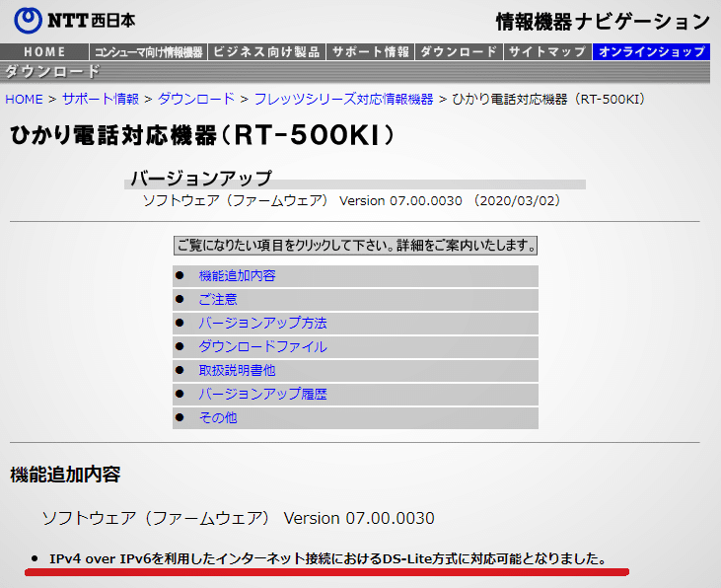Open ビジネス向け製品 navigation tab
Screen dimensions: 721x588
click(266, 52)
